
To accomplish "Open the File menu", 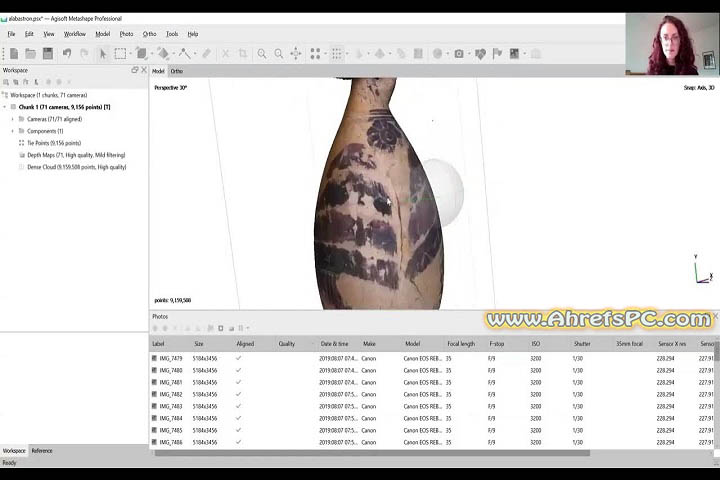I will (x=11, y=34).
